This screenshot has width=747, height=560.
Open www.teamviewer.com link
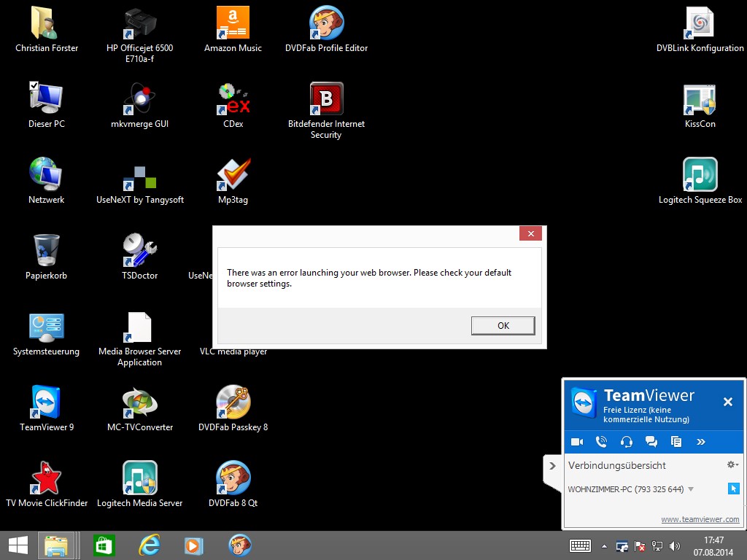click(x=700, y=519)
